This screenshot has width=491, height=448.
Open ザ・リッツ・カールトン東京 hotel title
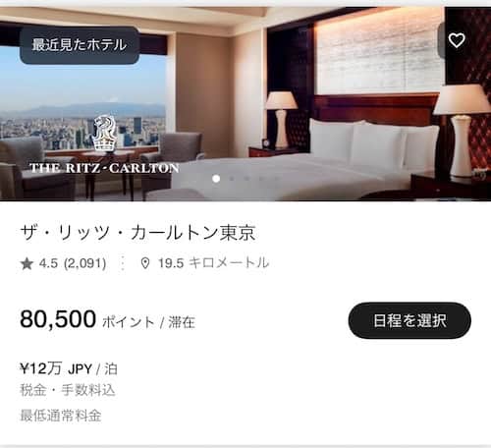pyautogui.click(x=137, y=233)
